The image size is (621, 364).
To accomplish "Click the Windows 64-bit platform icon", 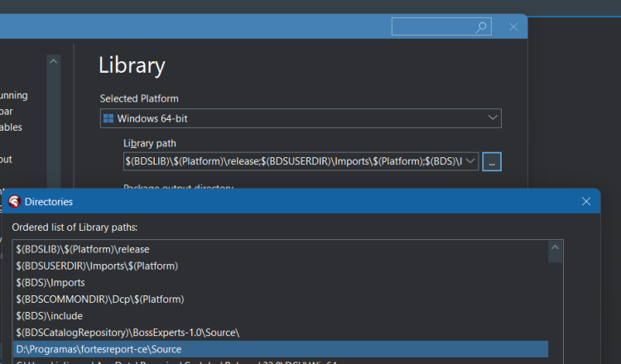I will 108,118.
